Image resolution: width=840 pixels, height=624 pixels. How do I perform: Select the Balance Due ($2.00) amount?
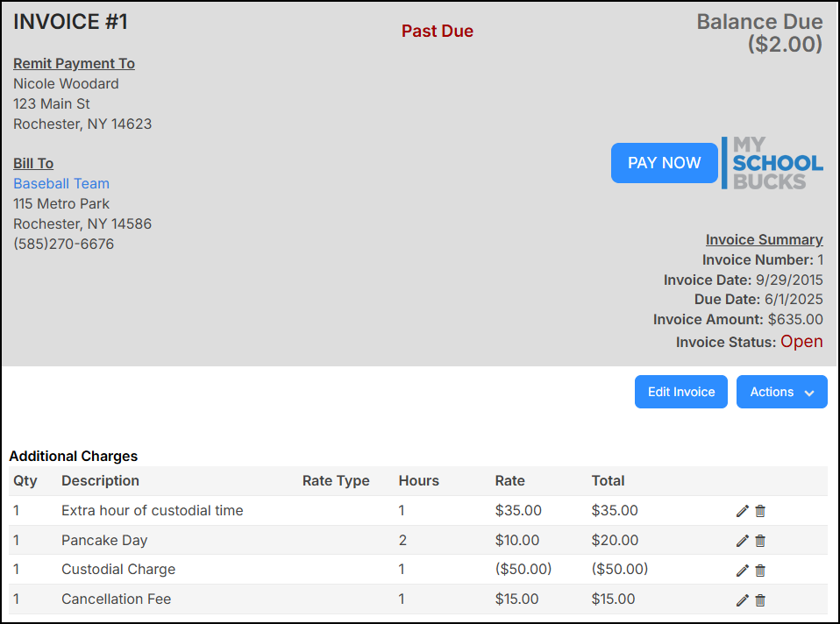(759, 32)
